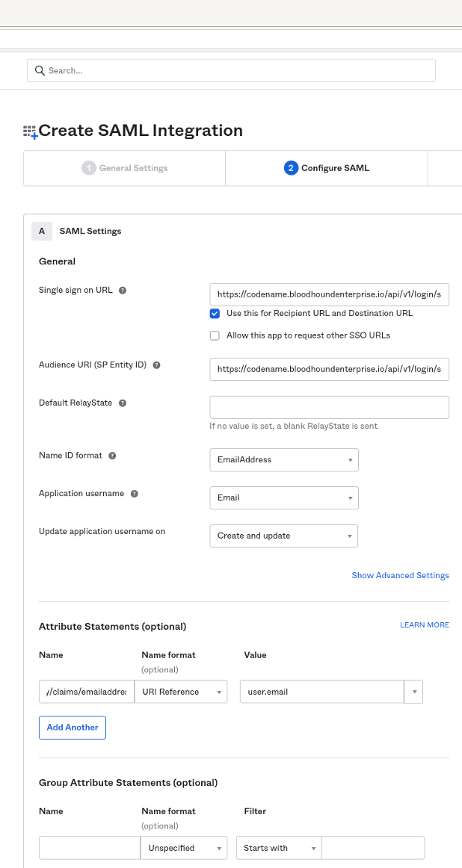This screenshot has height=868, width=462.
Task: Uncheck Use this for Recipient URL and Destination URL
Action: click(215, 314)
